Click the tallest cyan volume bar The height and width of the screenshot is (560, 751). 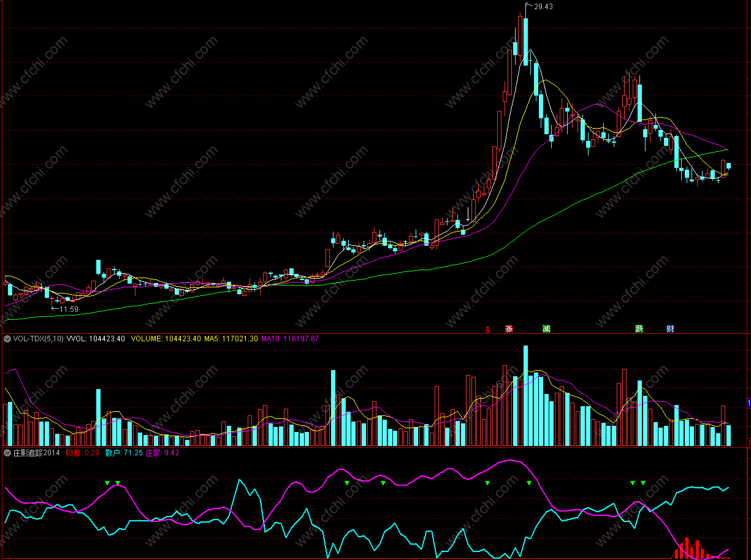pyautogui.click(x=525, y=396)
